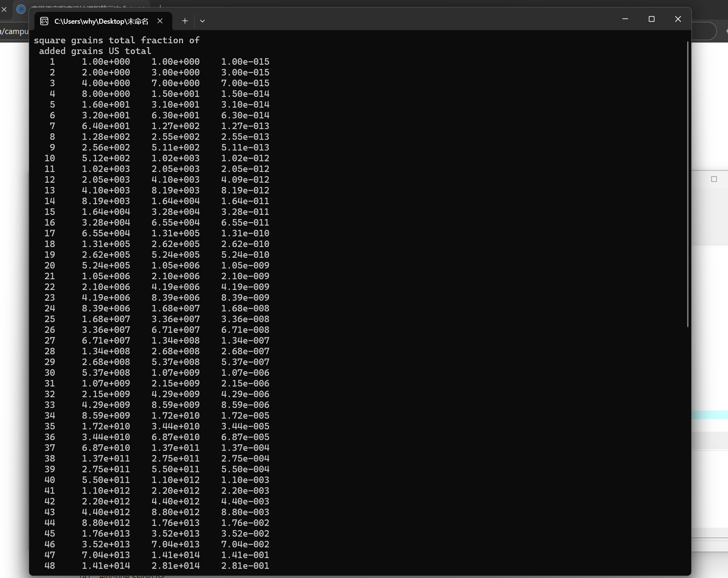Click value 5.24e+005 in row 19
Image resolution: width=728 pixels, height=578 pixels.
[176, 255]
